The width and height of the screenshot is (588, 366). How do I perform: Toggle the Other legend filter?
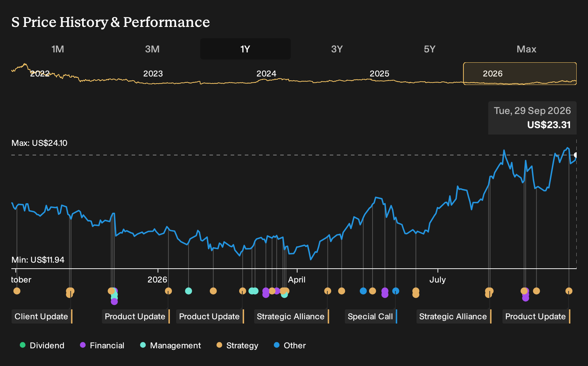(x=290, y=345)
